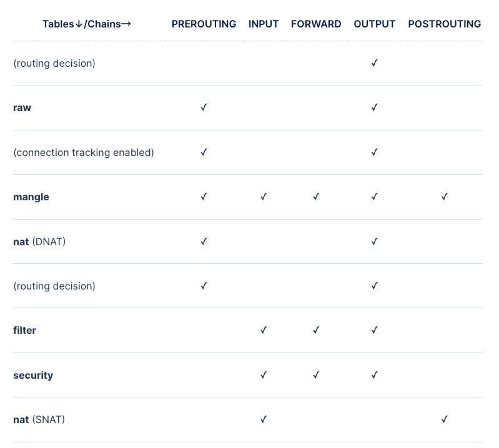Click the INPUT column header
The image size is (499, 448).
pos(264,24)
